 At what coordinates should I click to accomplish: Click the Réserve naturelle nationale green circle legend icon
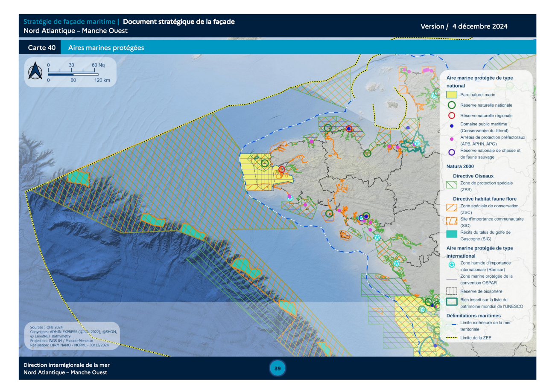[451, 105]
